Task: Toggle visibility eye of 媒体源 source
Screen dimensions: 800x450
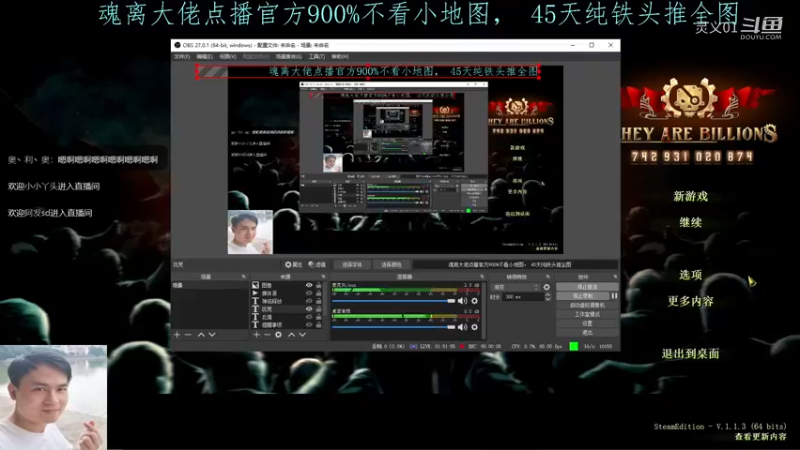Action: 309,293
